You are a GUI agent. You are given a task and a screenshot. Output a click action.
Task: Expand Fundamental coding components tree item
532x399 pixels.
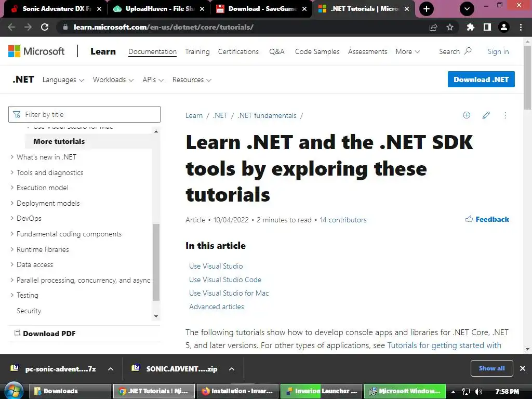coord(69,234)
